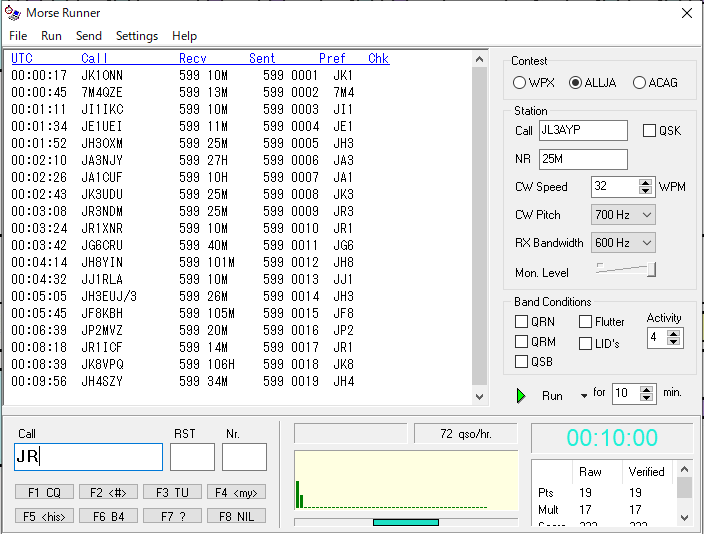Open the File menu
Screen dimensions: 704x534
pyautogui.click(x=18, y=36)
